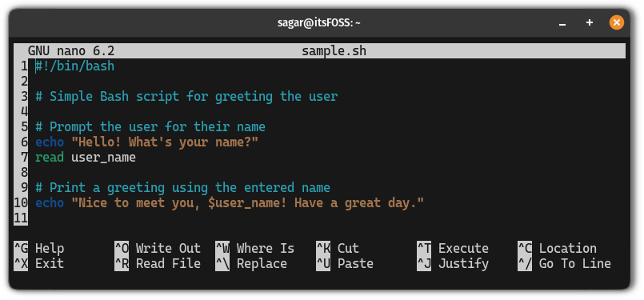Click GNU nano 6.2 version text
Screen dimensions: 644x300
coord(71,51)
